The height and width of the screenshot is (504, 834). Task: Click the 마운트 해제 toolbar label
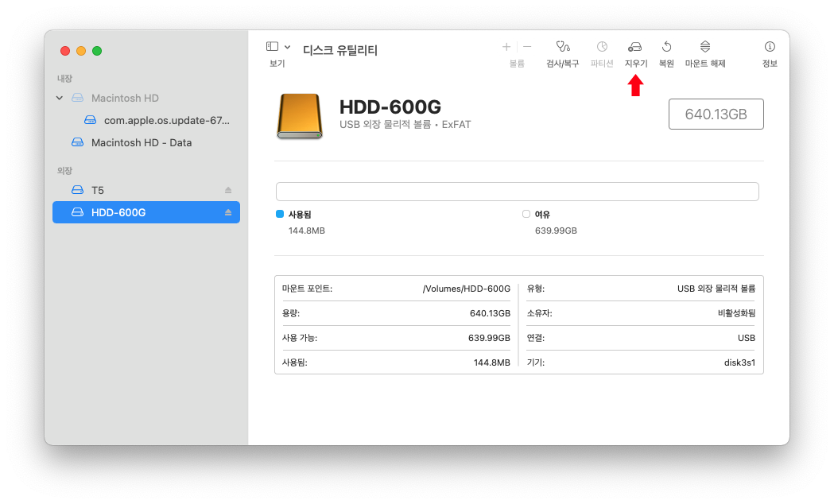pos(705,64)
